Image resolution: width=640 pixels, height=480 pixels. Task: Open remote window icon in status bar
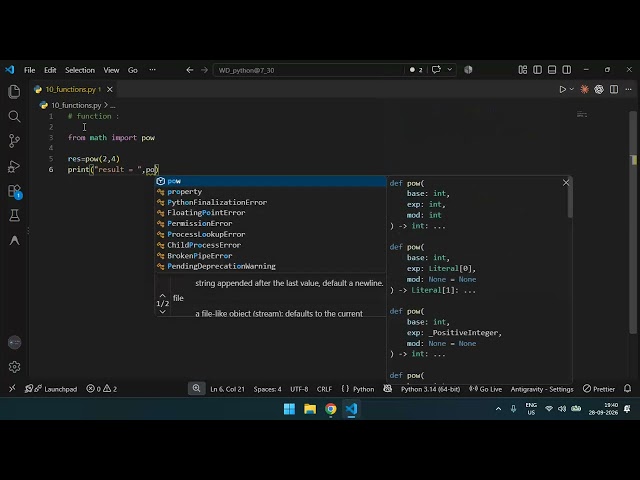click(x=12, y=389)
